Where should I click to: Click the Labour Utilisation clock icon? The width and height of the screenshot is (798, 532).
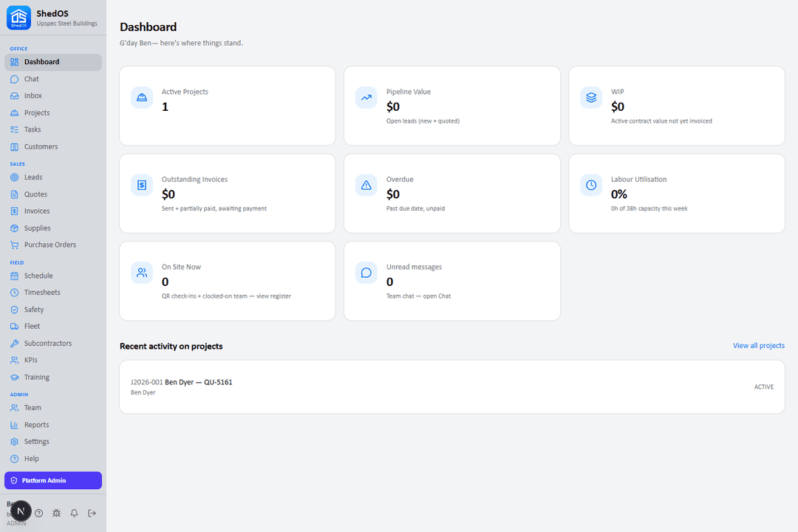(591, 185)
